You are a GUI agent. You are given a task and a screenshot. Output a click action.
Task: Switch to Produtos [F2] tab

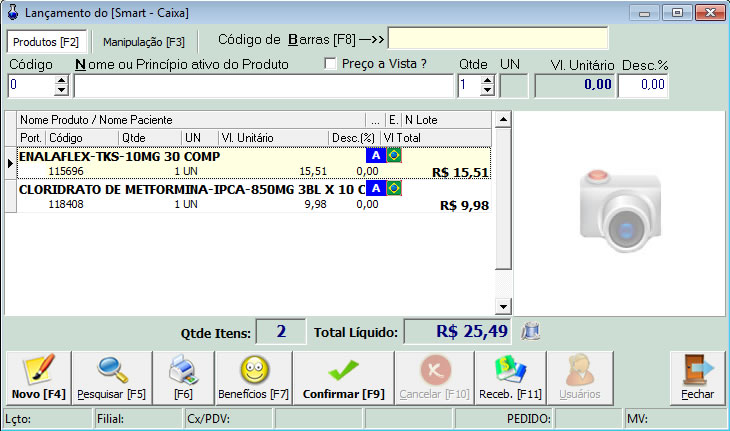(46, 42)
